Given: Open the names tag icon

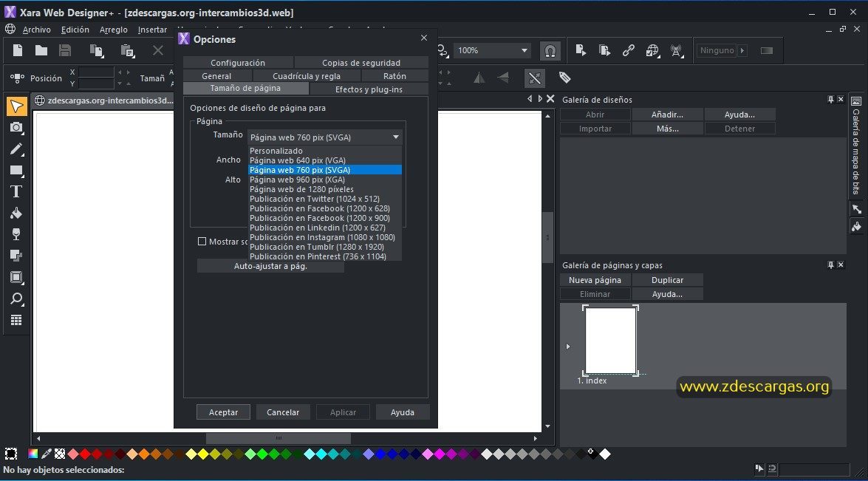Looking at the screenshot, I should [564, 78].
